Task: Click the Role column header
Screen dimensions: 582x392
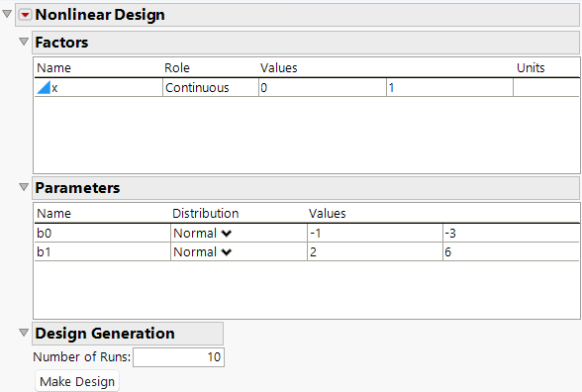Action: point(177,68)
